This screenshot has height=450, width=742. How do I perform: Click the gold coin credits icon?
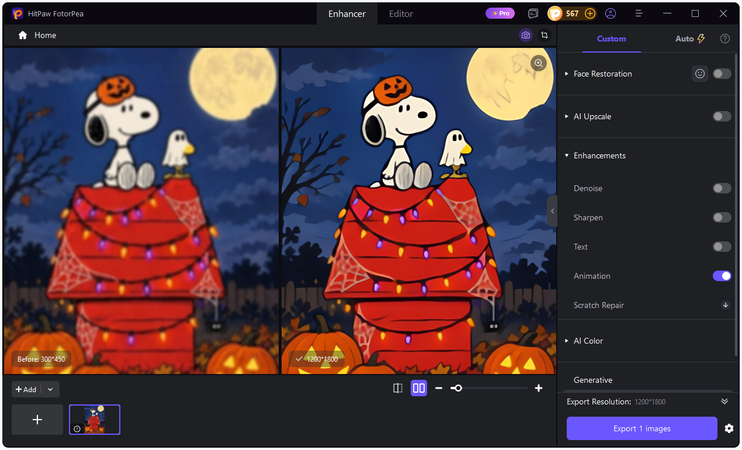tap(555, 14)
